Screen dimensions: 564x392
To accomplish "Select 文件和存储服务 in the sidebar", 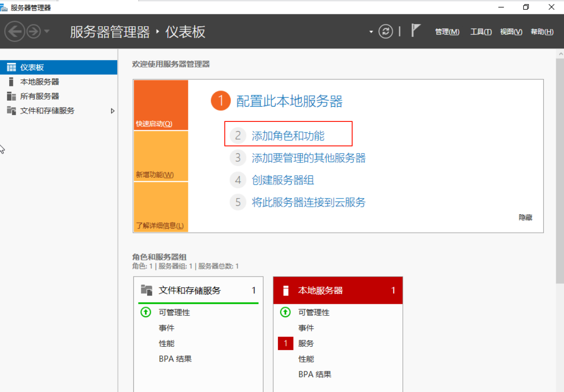I will tap(59, 111).
